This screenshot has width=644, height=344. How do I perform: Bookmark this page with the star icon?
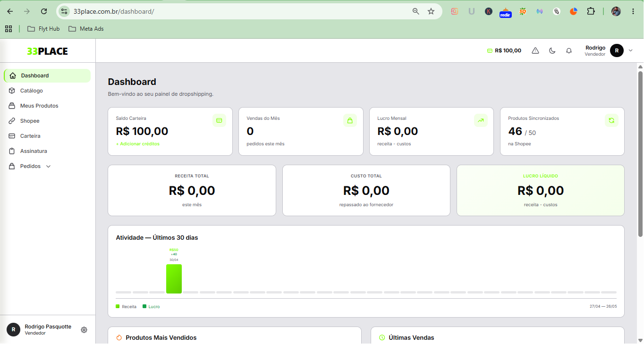coord(431,11)
